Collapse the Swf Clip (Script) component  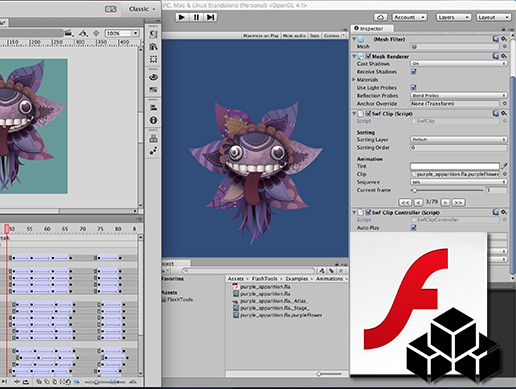coord(354,114)
